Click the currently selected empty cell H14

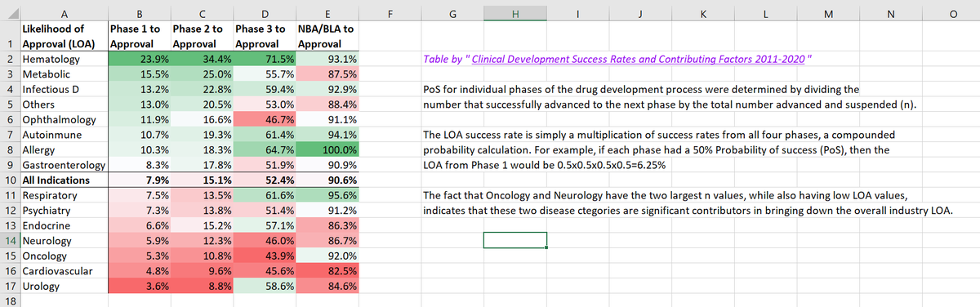tap(514, 241)
